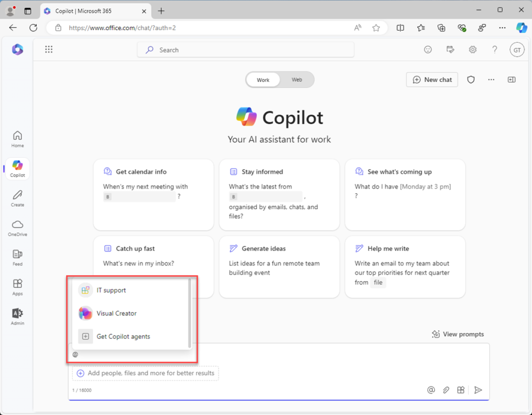Open the three-dot more options menu
532x415 pixels.
coord(491,80)
